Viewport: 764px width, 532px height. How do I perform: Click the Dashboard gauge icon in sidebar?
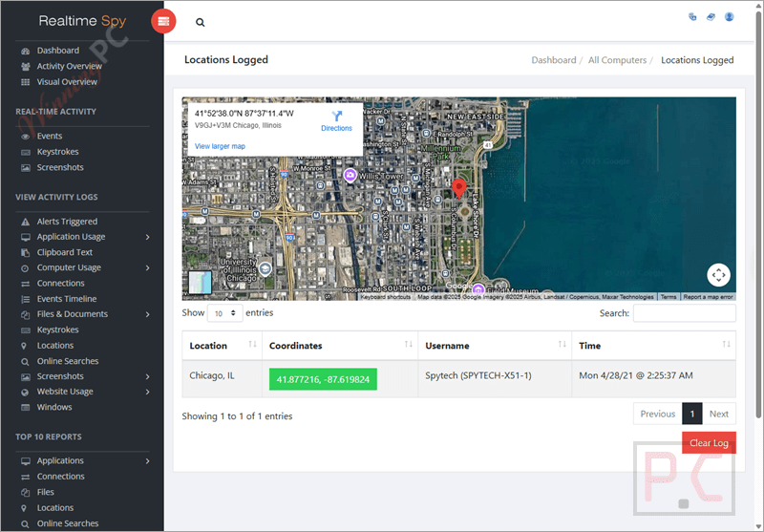26,51
